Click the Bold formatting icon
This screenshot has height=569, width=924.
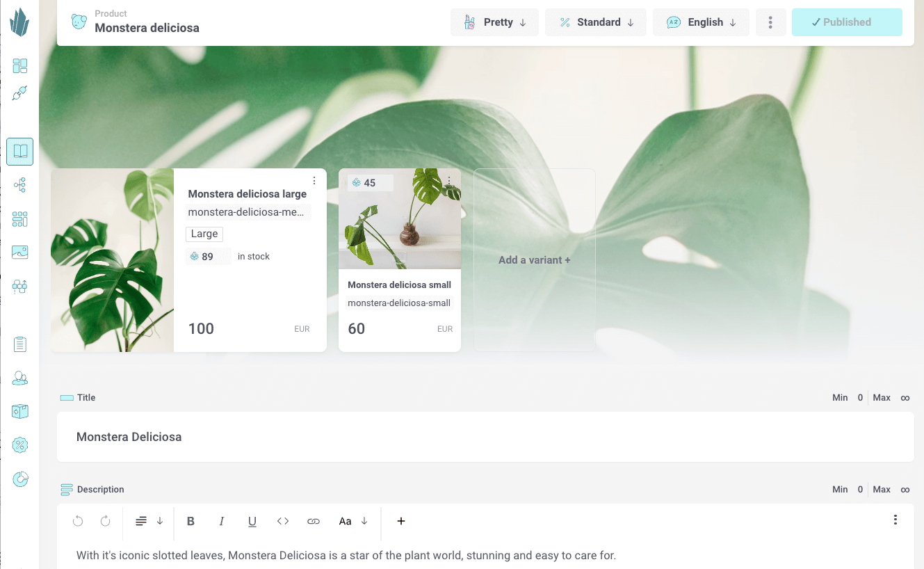click(x=191, y=521)
